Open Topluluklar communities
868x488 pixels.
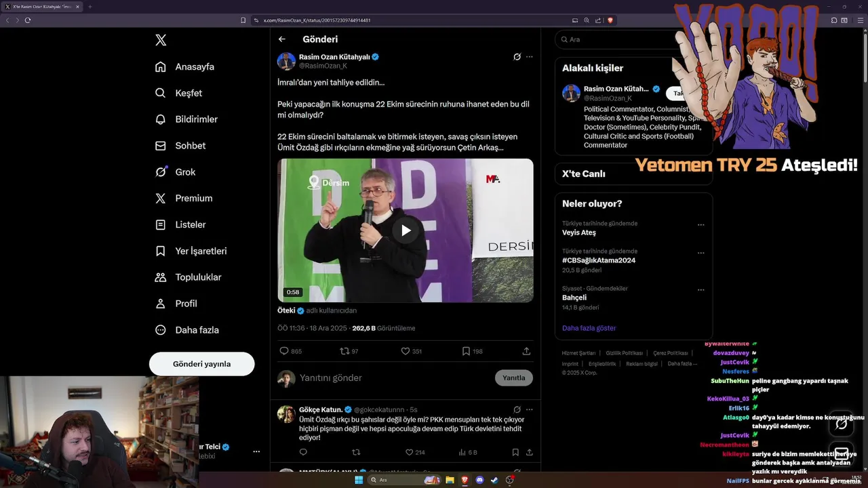(x=189, y=277)
